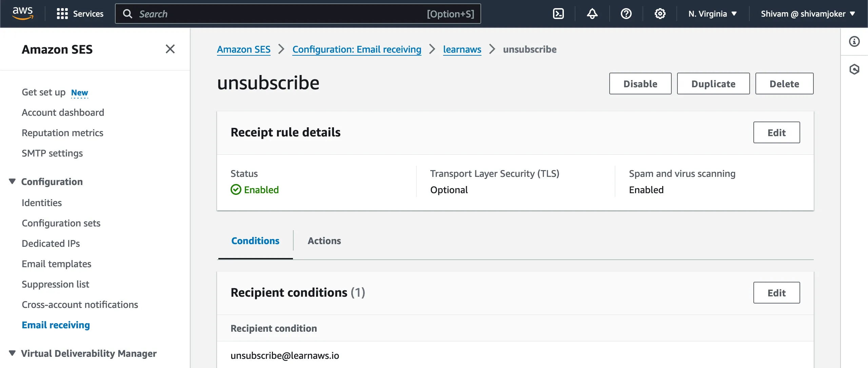Select the Conditions tab
The width and height of the screenshot is (868, 368).
click(x=255, y=241)
